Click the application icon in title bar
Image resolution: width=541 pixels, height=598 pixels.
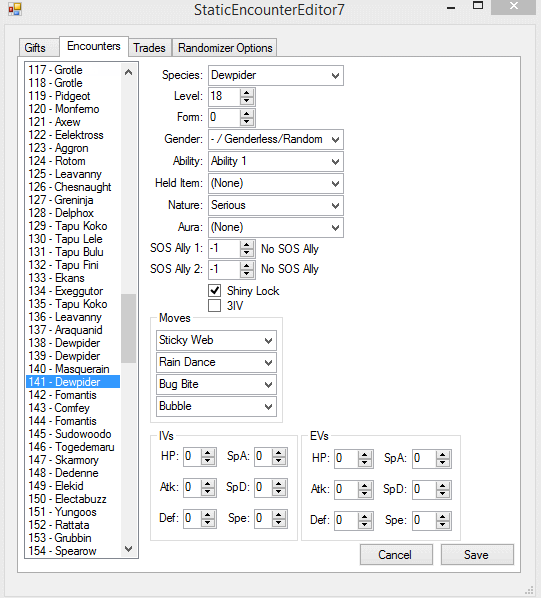coord(14,9)
